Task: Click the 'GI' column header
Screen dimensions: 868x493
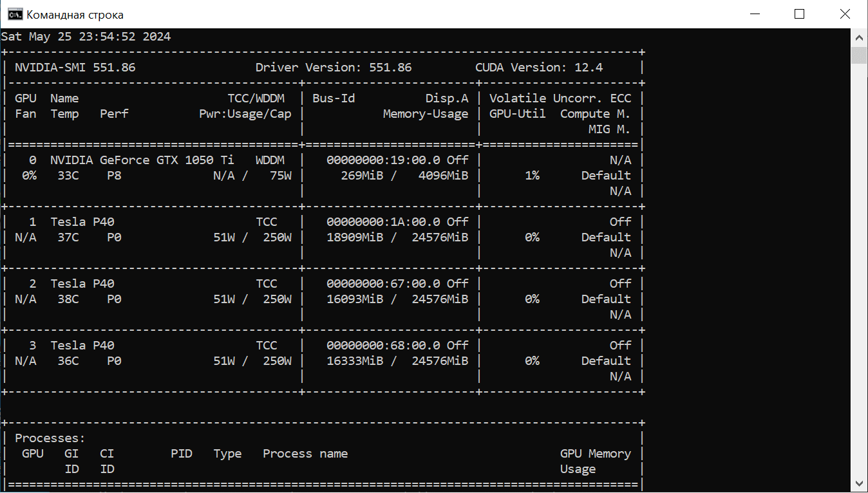Action: [x=71, y=454]
